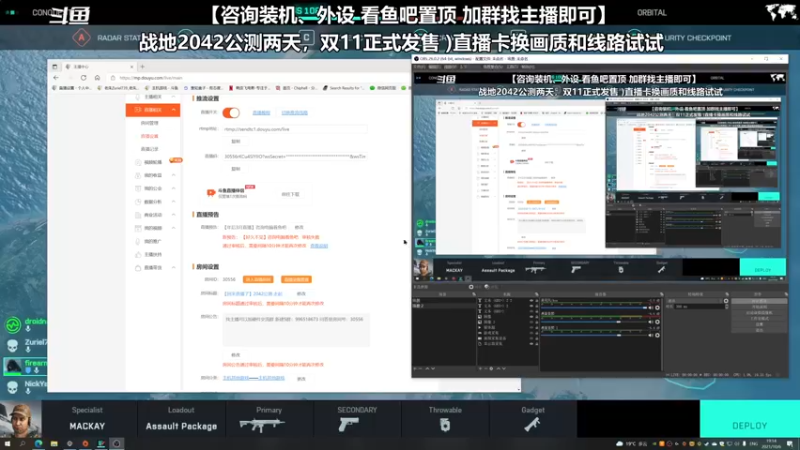
Task: Expand the 我的收益 sidebar section chevron
Action: point(173,175)
